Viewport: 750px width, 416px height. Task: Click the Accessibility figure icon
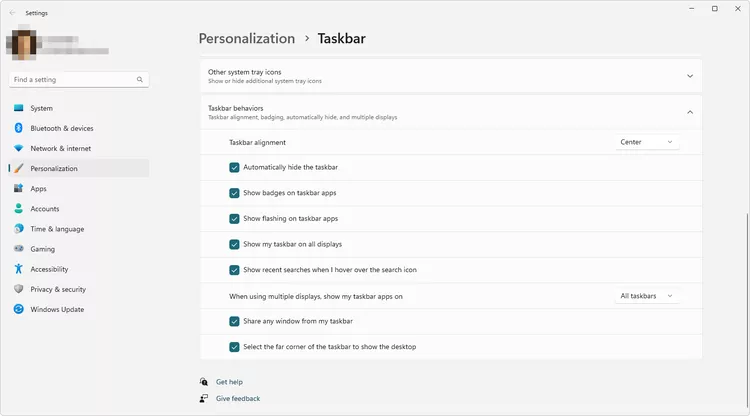tap(19, 269)
